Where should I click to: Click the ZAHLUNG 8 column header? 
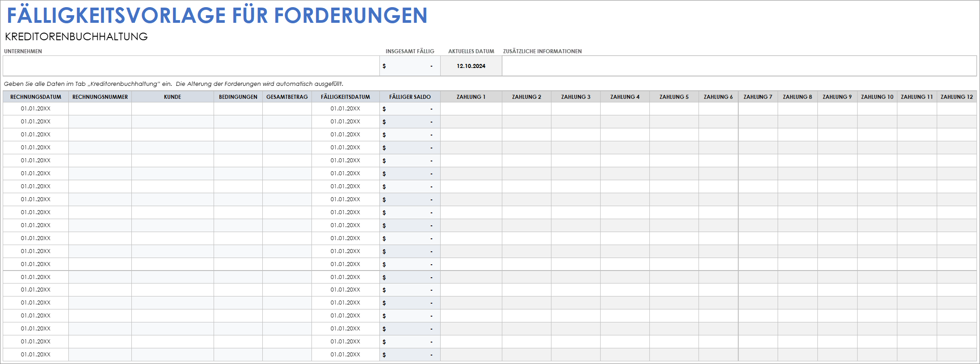798,97
